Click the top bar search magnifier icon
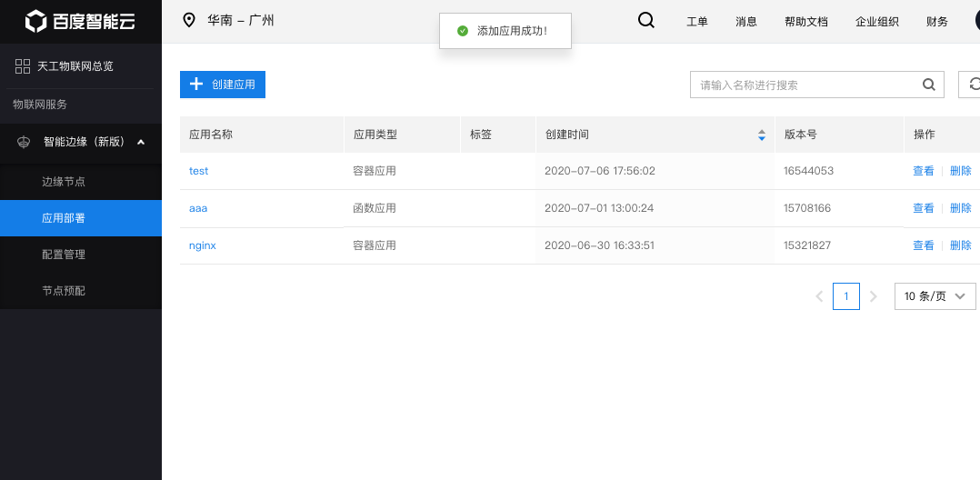 pyautogui.click(x=646, y=21)
